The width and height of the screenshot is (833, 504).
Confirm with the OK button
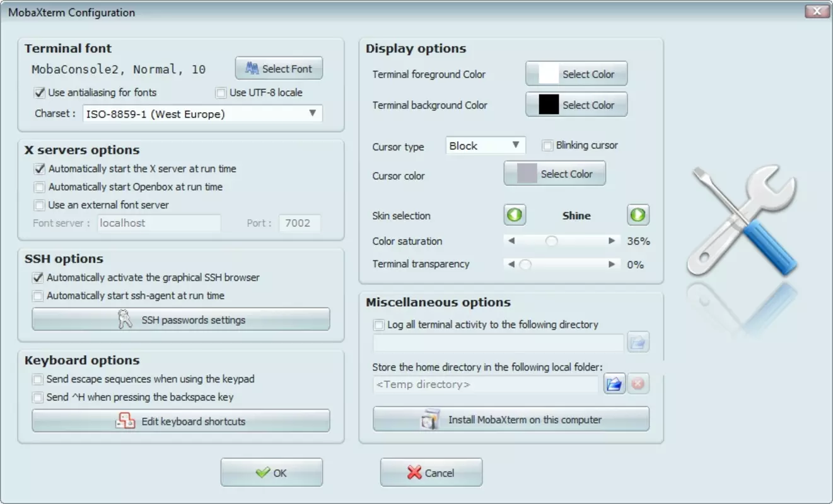[272, 472]
